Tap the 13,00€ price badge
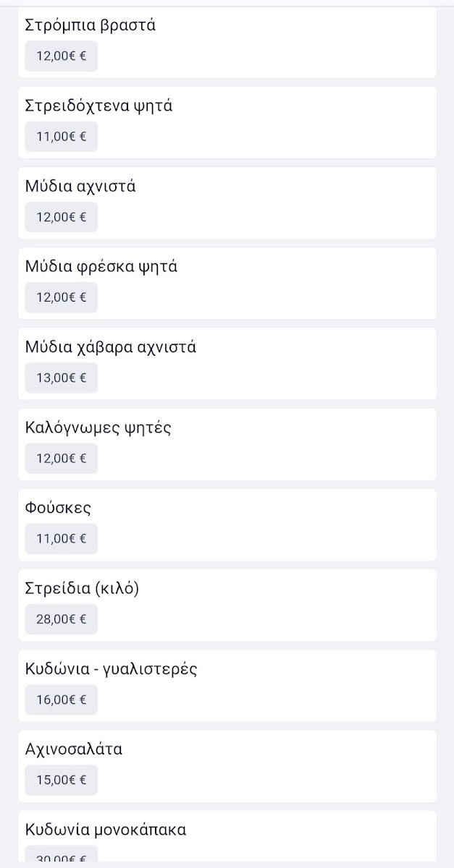The width and height of the screenshot is (454, 868). [62, 378]
